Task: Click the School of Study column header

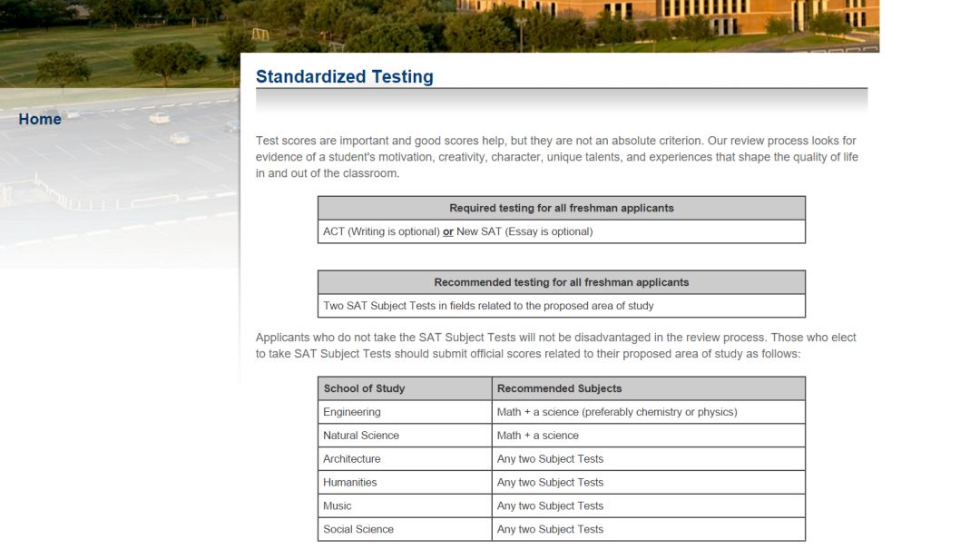Action: [x=405, y=388]
